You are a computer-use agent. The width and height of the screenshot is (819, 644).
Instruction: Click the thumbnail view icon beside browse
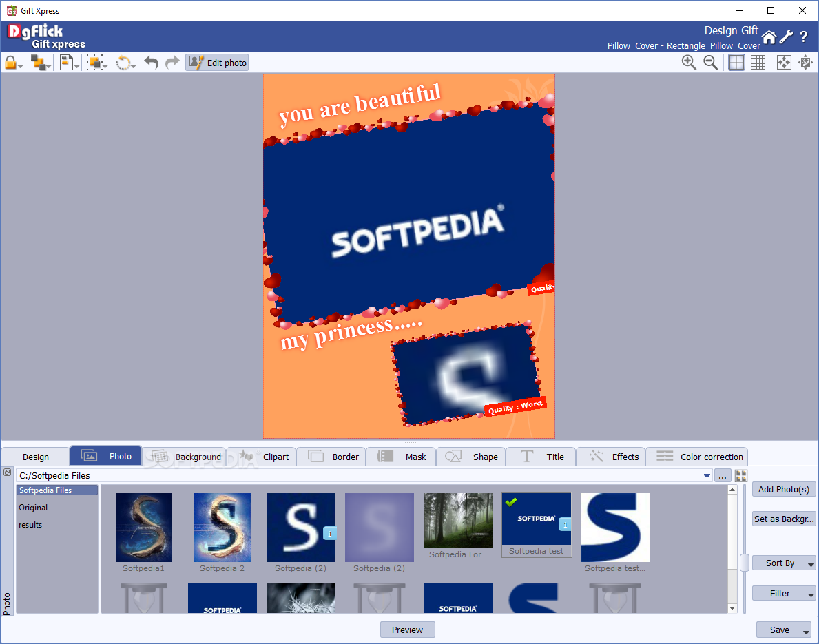coord(740,476)
